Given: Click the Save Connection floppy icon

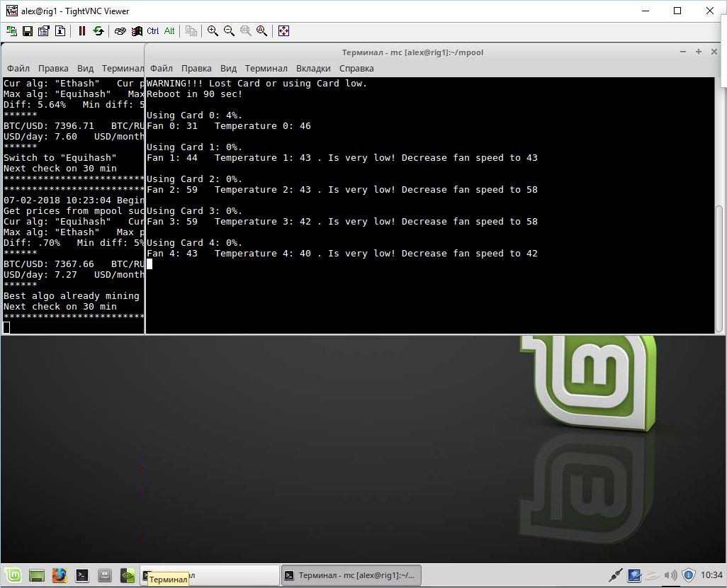Looking at the screenshot, I should click(x=28, y=31).
